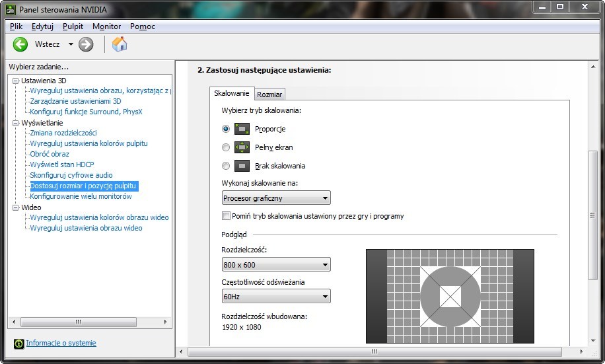Switch to the Rozmiar tab

269,94
